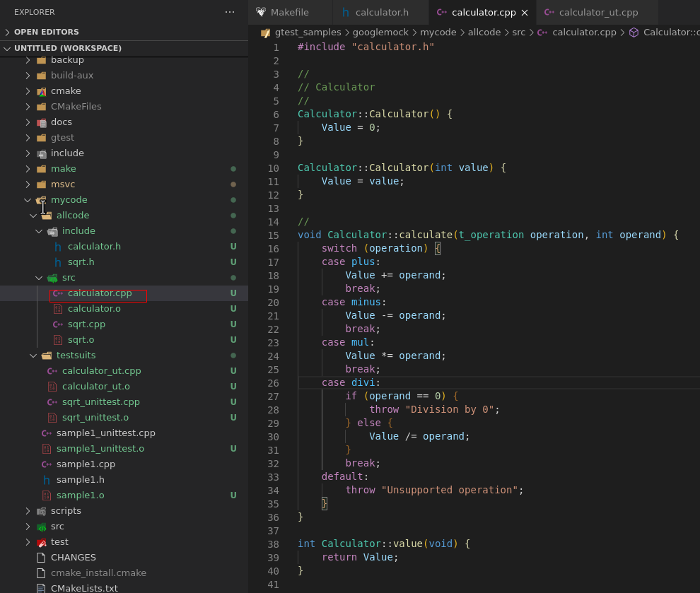The height and width of the screenshot is (593, 700).
Task: Click the header icon beside sqrt.h
Action: tap(58, 262)
